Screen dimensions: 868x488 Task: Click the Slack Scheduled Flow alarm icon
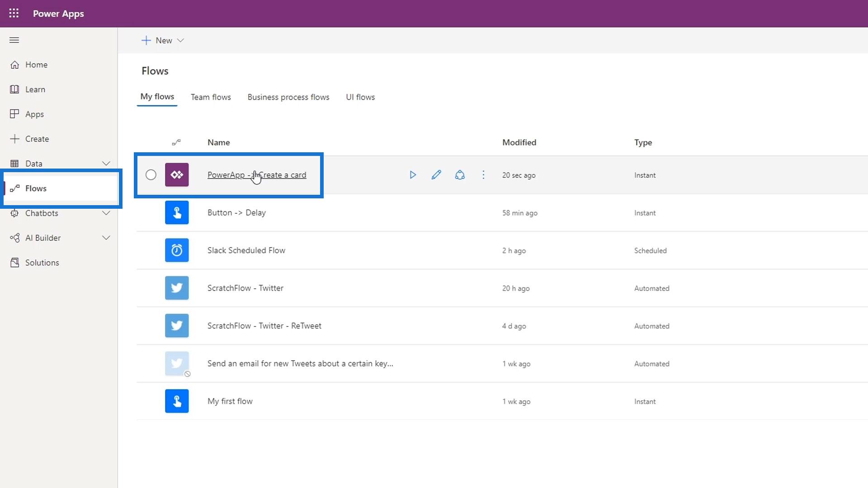177,250
